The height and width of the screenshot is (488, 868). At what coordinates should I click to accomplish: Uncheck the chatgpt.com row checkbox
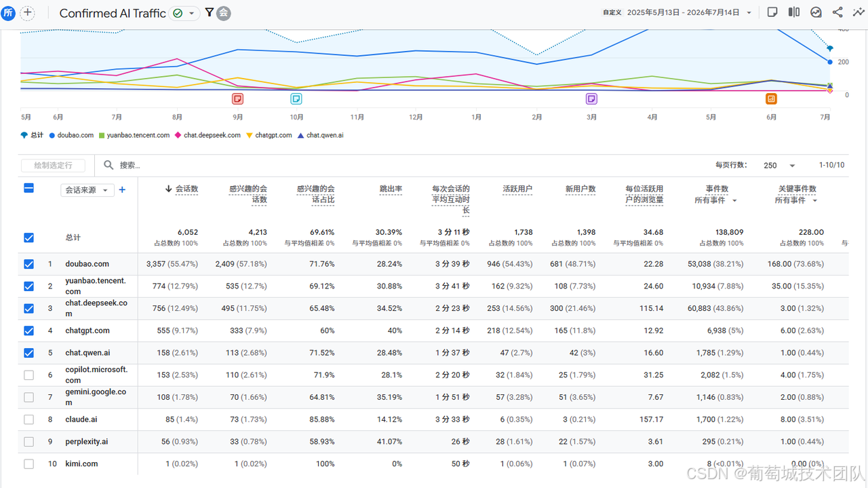28,331
